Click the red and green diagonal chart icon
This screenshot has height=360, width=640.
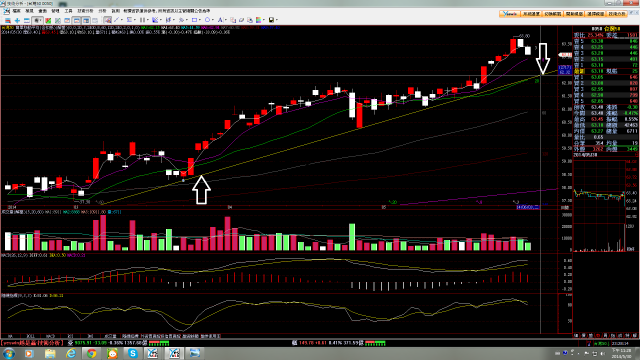pos(48,20)
